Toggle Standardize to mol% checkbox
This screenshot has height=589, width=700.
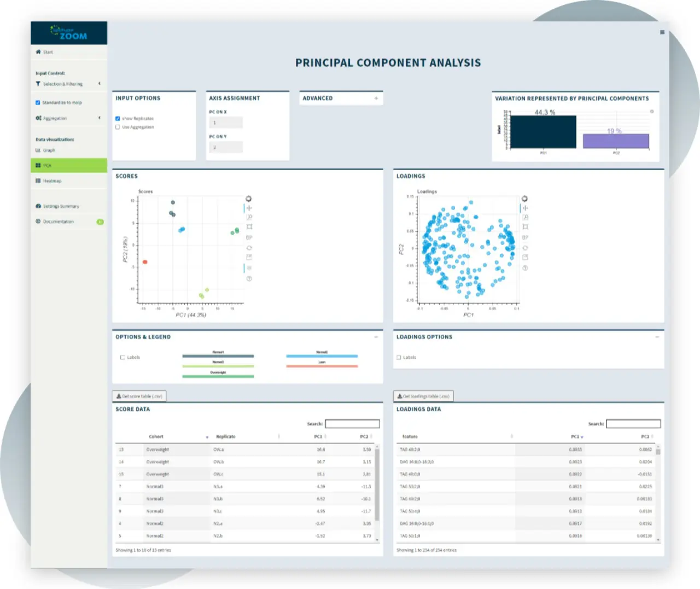[x=38, y=102]
